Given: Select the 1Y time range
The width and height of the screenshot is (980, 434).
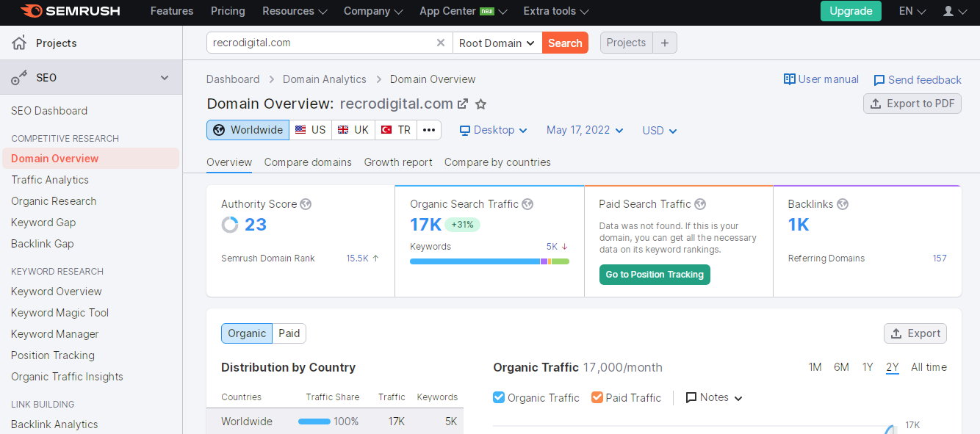Looking at the screenshot, I should [868, 367].
